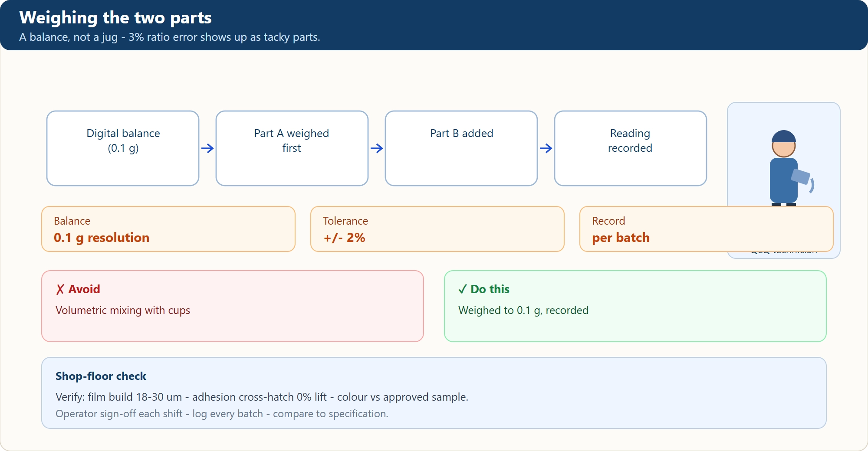Click the Weighing the two parts title
The height and width of the screenshot is (451, 868).
click(x=115, y=18)
